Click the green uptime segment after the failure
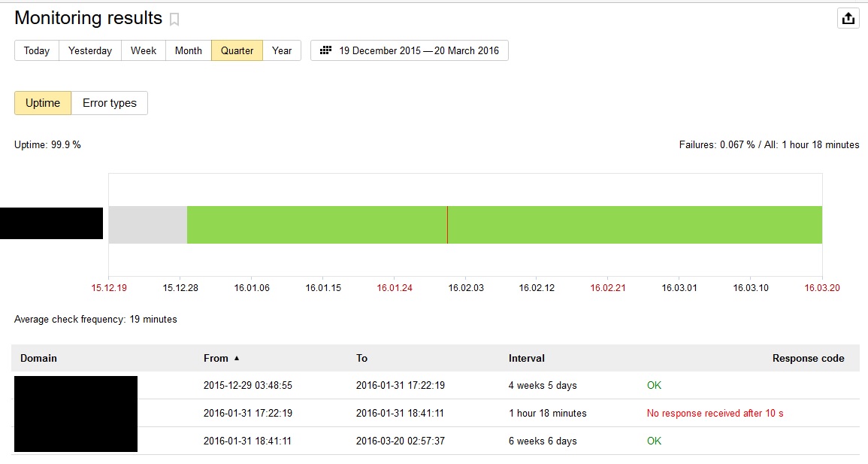The width and height of the screenshot is (868, 464). click(x=635, y=225)
